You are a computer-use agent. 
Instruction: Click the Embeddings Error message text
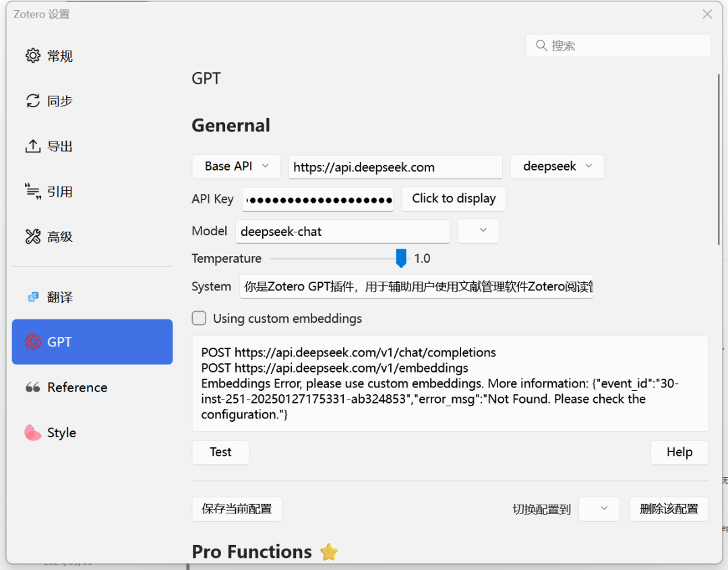(439, 399)
